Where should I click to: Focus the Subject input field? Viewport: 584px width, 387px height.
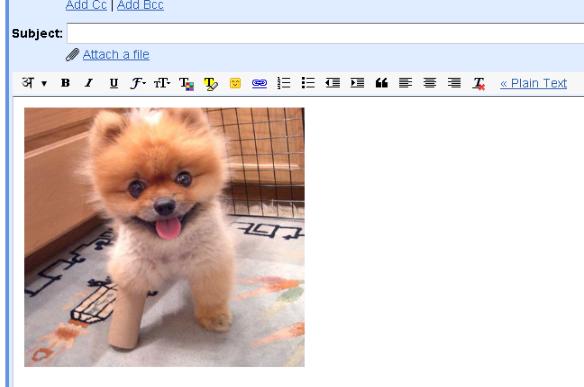(x=325, y=34)
